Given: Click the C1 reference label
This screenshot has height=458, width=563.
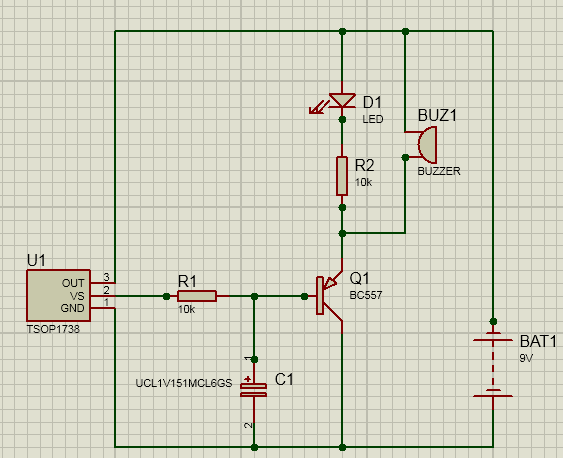Looking at the screenshot, I should (284, 379).
